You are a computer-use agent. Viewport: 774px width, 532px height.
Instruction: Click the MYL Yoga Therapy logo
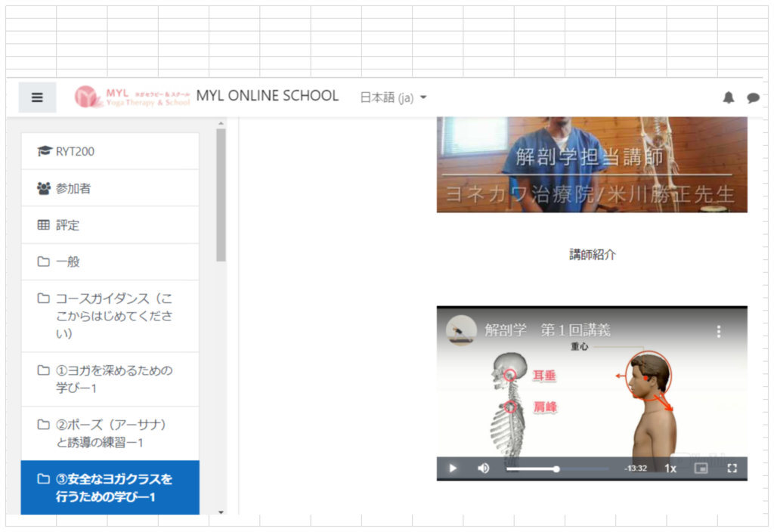pyautogui.click(x=132, y=97)
